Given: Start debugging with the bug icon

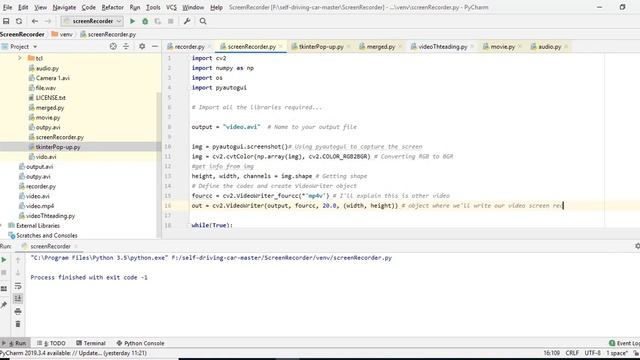Looking at the screenshot, I should pos(145,21).
